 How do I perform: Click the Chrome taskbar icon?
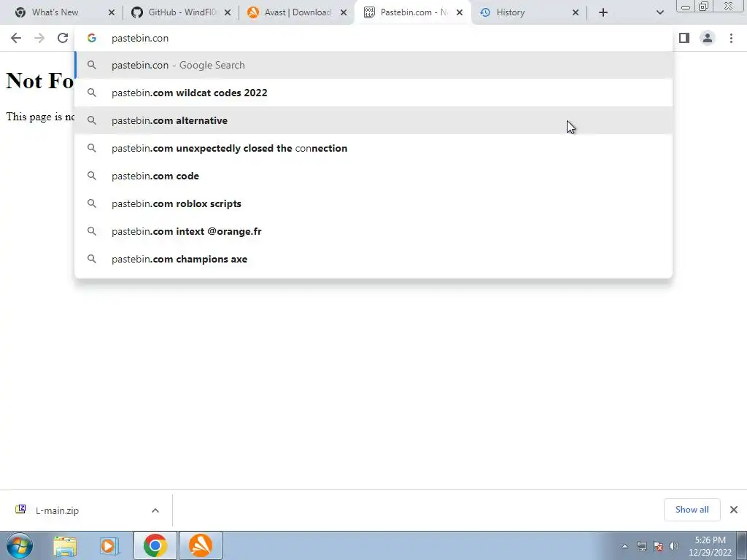(155, 545)
